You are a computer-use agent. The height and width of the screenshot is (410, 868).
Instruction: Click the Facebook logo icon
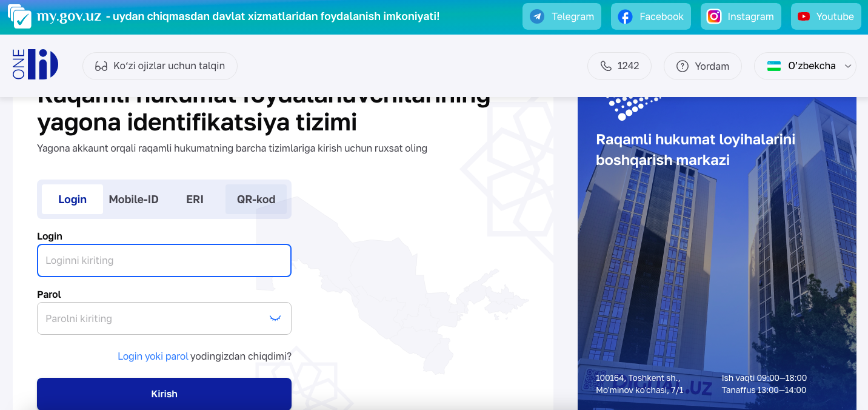point(625,17)
